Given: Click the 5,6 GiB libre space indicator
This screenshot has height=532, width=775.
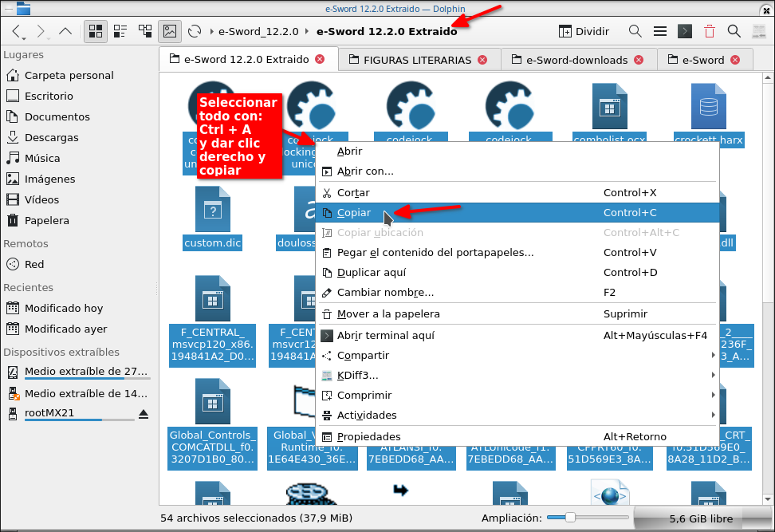Looking at the screenshot, I should point(701,518).
